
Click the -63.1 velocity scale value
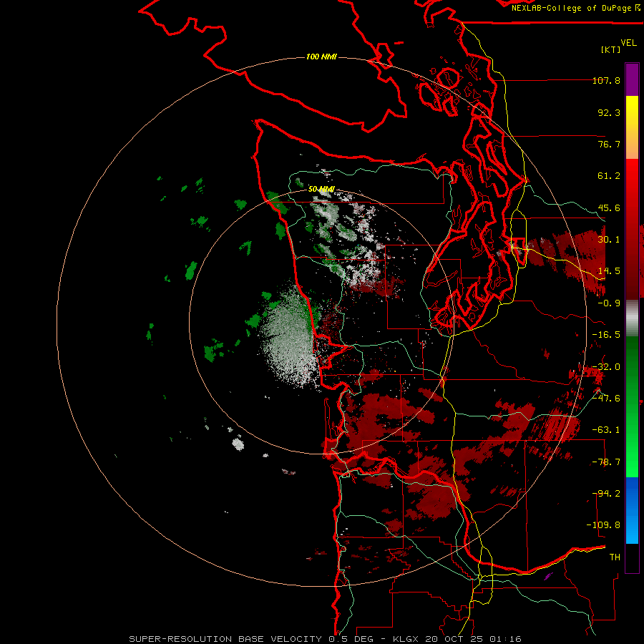coord(606,430)
